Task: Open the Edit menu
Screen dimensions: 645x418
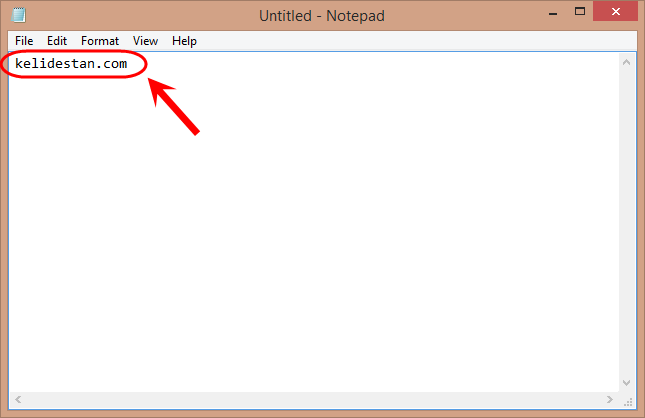Action: [57, 41]
